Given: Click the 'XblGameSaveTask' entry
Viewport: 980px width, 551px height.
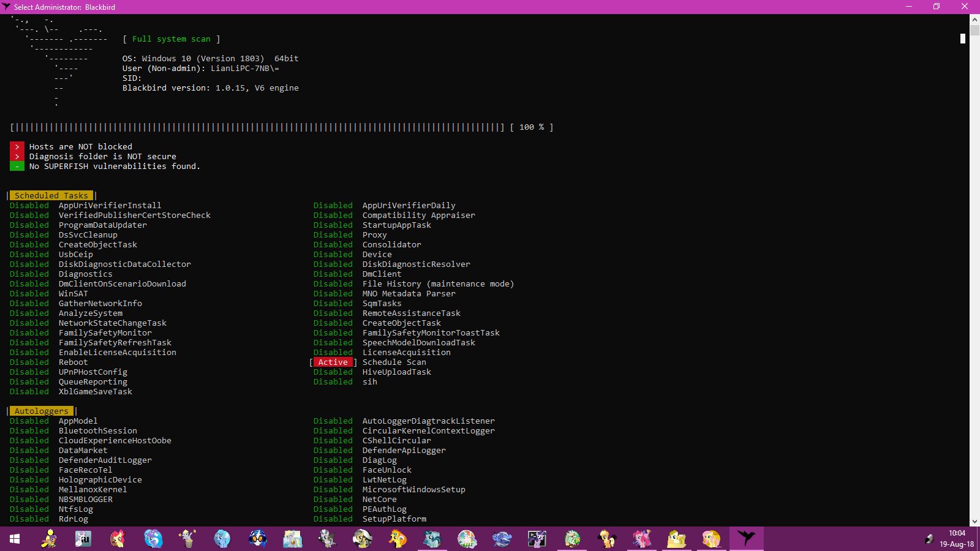Looking at the screenshot, I should click(96, 392).
